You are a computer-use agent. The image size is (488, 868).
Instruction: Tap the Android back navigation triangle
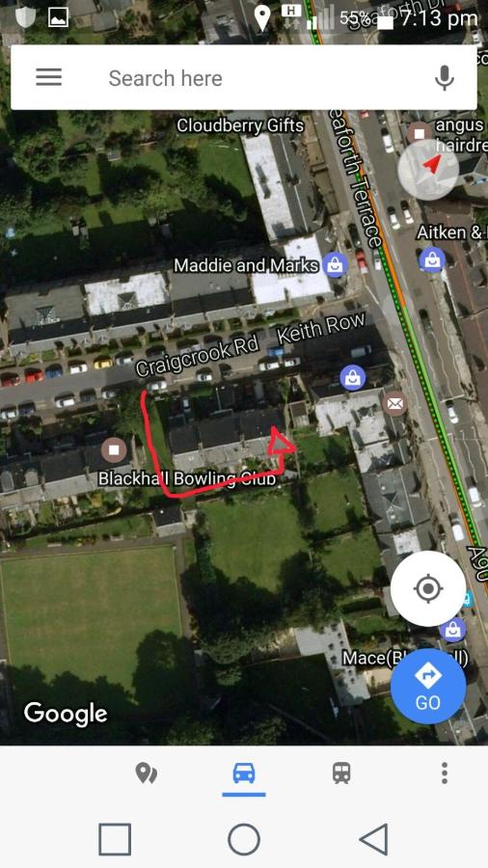(x=374, y=839)
